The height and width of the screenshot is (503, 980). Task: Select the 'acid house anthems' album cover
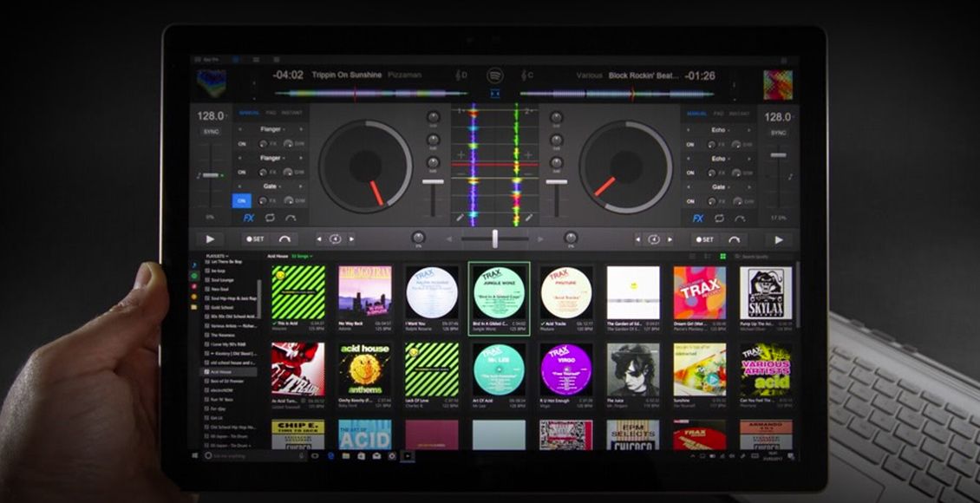365,369
